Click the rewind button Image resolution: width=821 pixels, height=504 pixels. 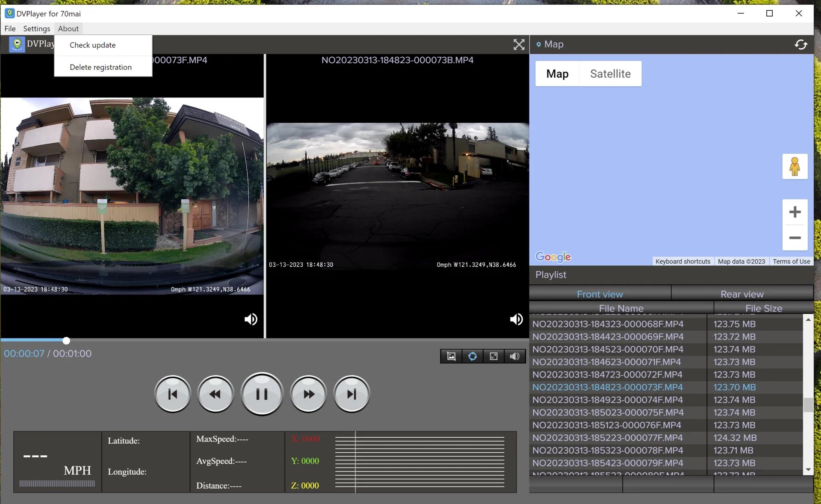coord(216,394)
